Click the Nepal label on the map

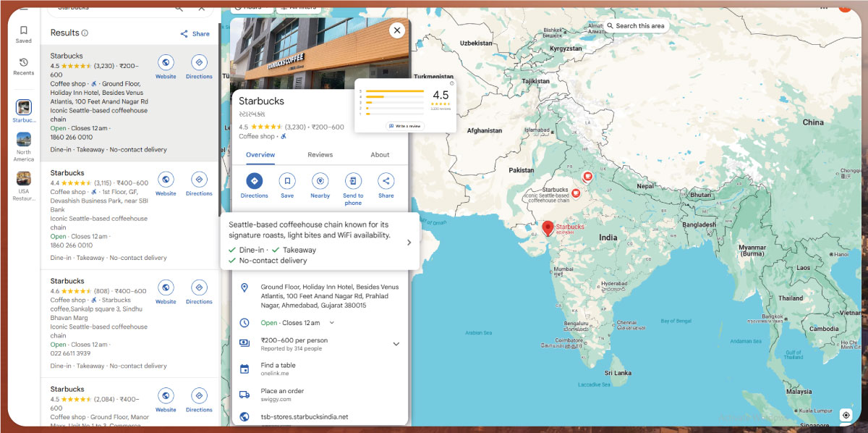point(645,186)
